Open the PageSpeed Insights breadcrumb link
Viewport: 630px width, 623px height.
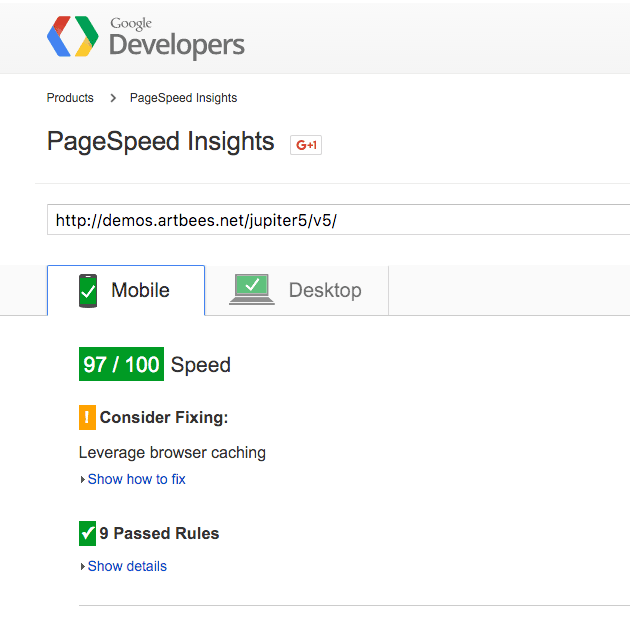[183, 98]
